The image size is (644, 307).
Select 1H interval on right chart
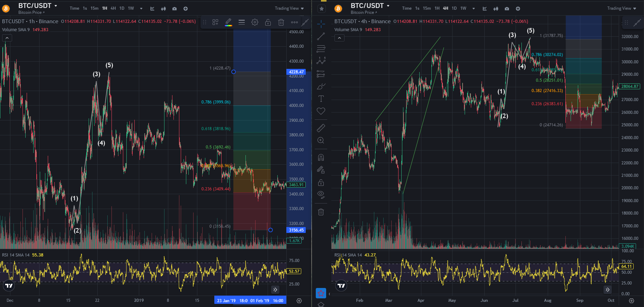[437, 8]
